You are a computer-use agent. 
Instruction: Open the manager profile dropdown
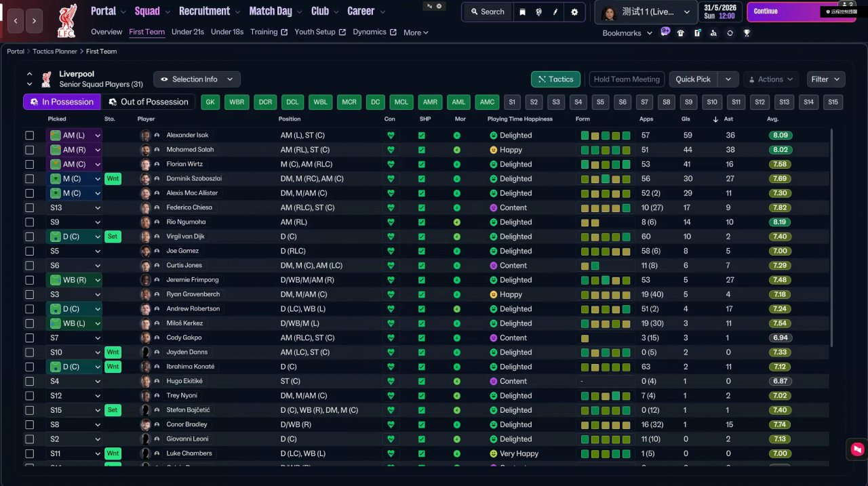pyautogui.click(x=646, y=12)
